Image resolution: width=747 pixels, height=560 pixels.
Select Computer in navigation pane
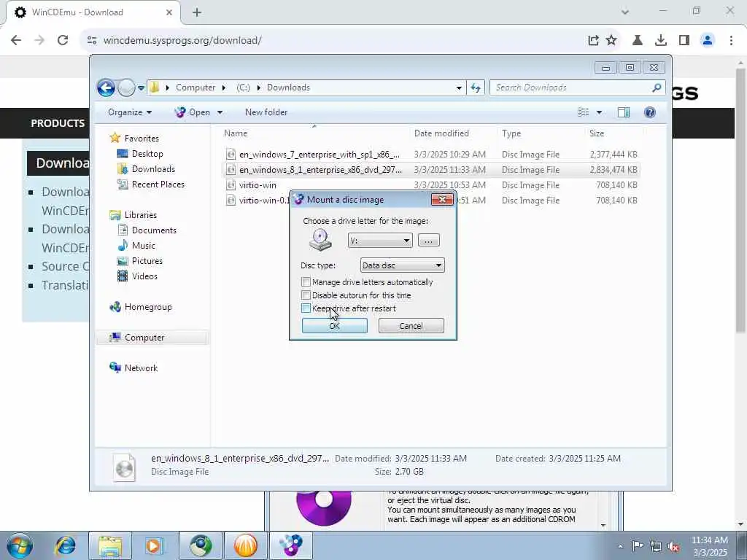pyautogui.click(x=144, y=338)
